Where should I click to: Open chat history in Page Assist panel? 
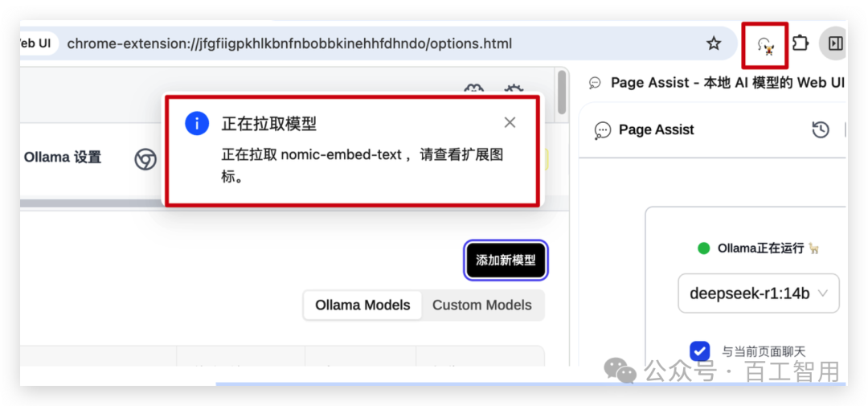(x=821, y=130)
